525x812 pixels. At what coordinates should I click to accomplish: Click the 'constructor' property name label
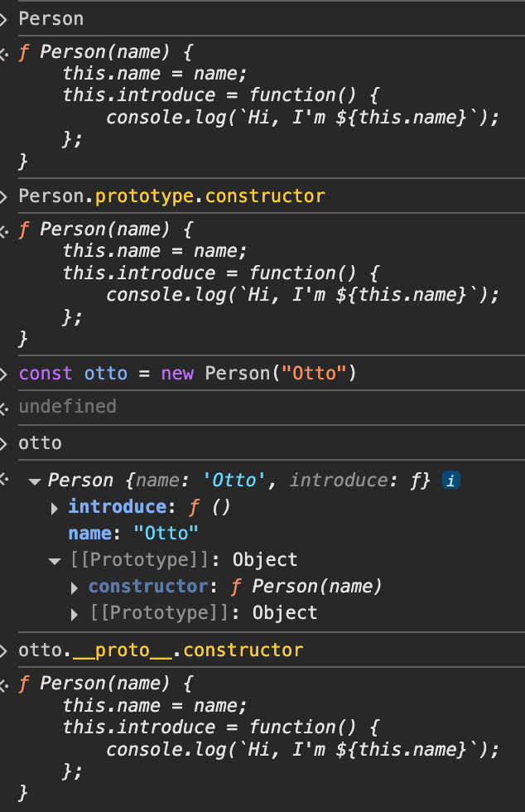click(x=148, y=586)
